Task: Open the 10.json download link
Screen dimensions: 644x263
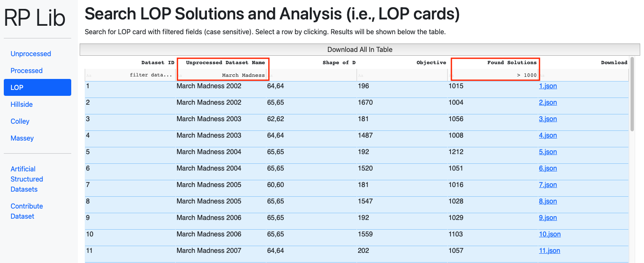Action: point(550,234)
